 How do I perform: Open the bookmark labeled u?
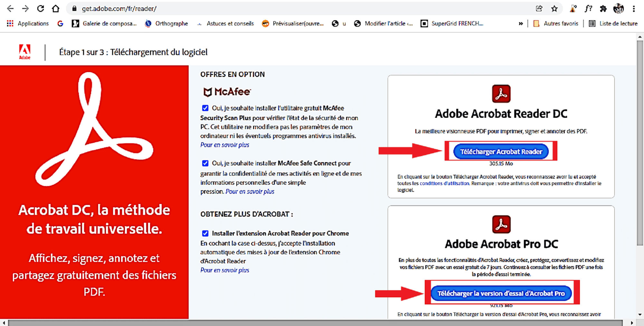tap(339, 23)
